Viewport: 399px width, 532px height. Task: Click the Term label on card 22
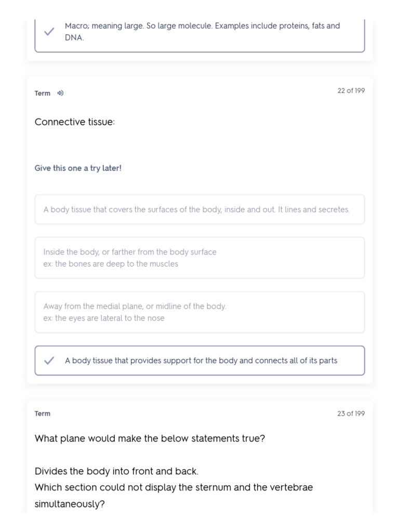click(43, 94)
